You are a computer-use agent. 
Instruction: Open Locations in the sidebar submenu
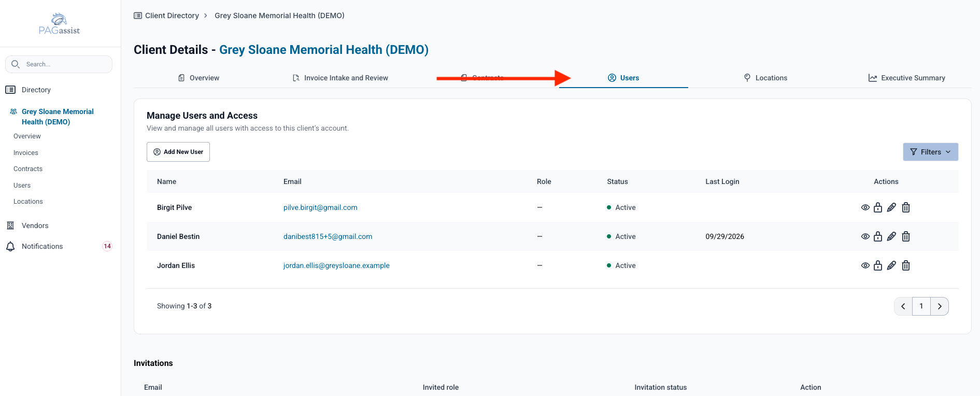click(28, 202)
